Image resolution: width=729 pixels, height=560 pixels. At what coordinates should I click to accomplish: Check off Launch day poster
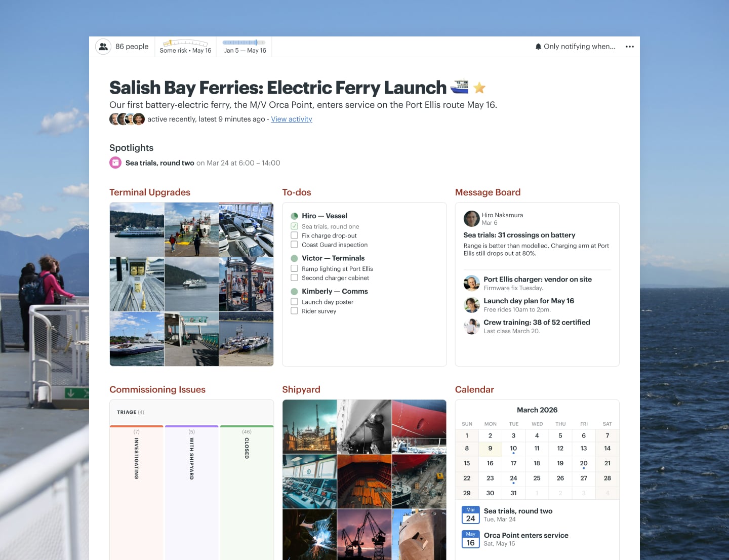(294, 302)
